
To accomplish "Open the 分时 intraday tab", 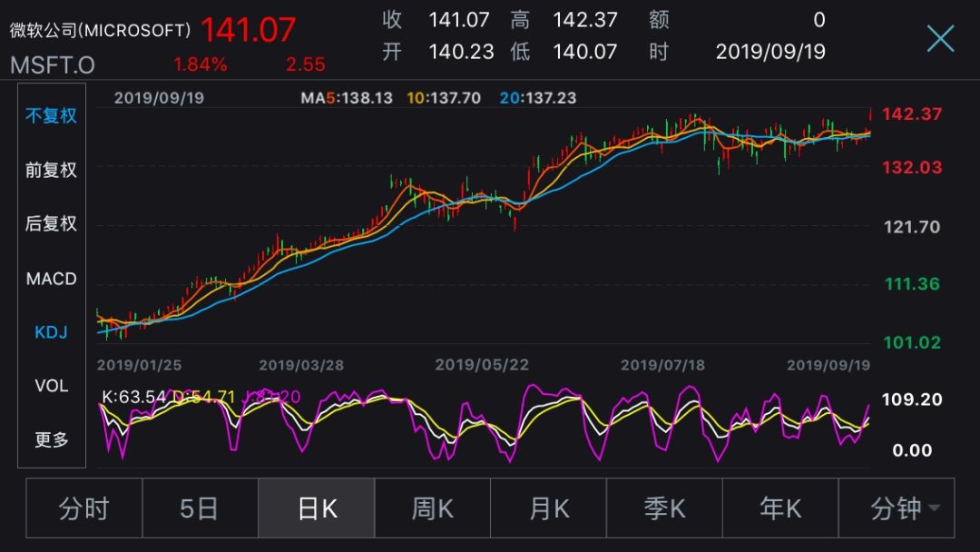I will point(83,508).
